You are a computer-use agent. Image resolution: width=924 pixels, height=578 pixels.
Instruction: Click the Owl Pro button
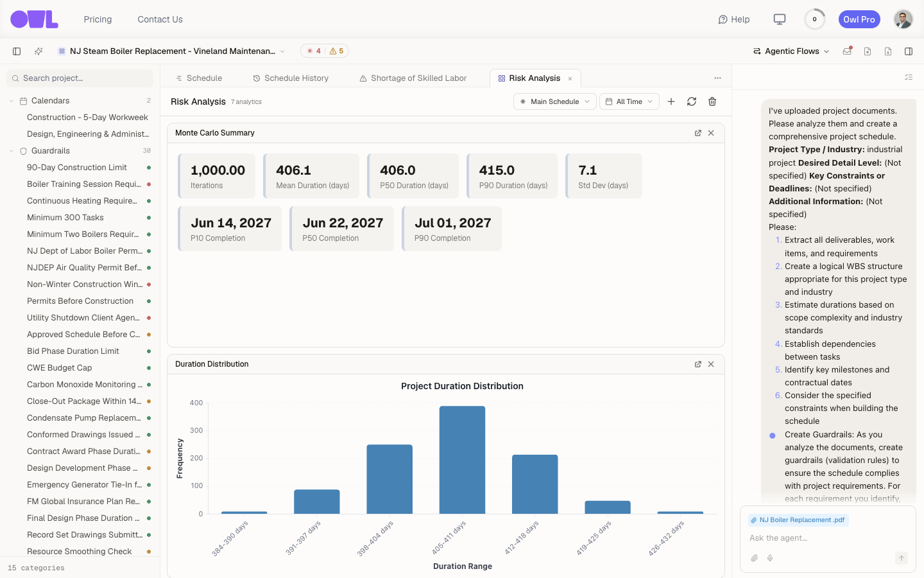859,19
